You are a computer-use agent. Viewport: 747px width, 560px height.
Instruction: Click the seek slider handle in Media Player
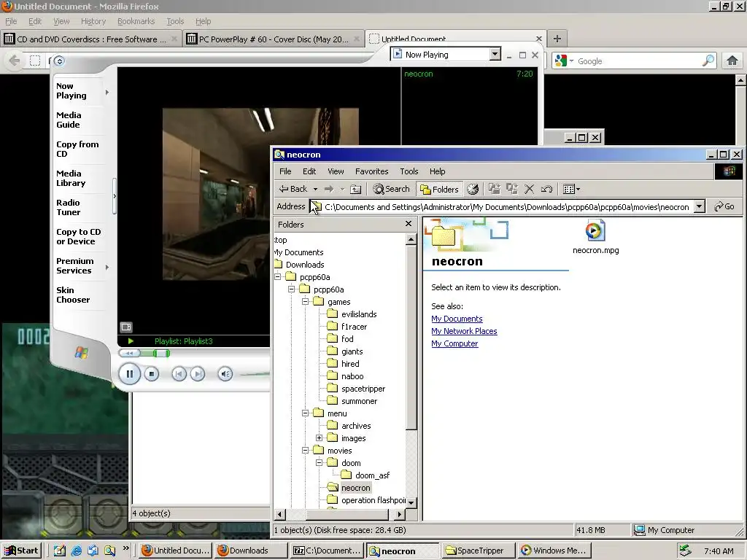coord(161,354)
